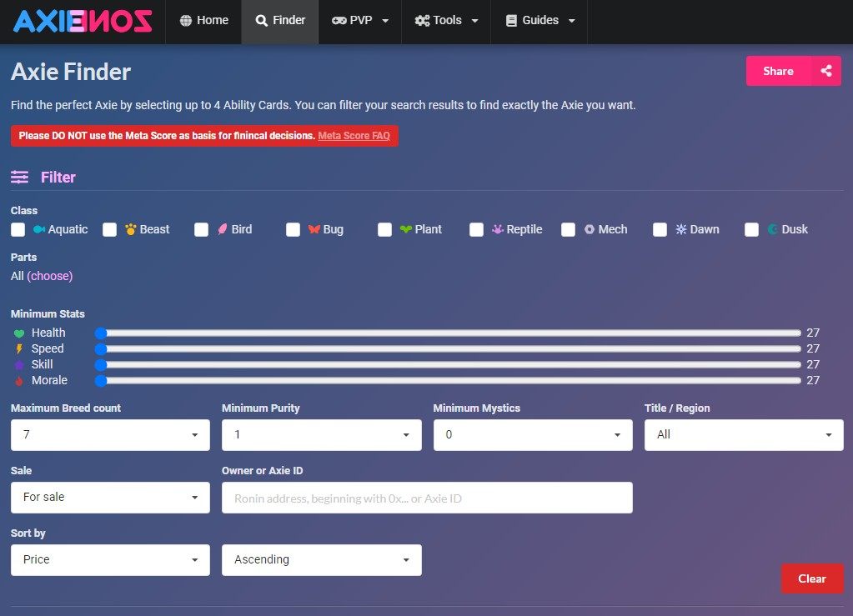The image size is (853, 616).
Task: Click the Filter sliders icon
Action: [19, 178]
